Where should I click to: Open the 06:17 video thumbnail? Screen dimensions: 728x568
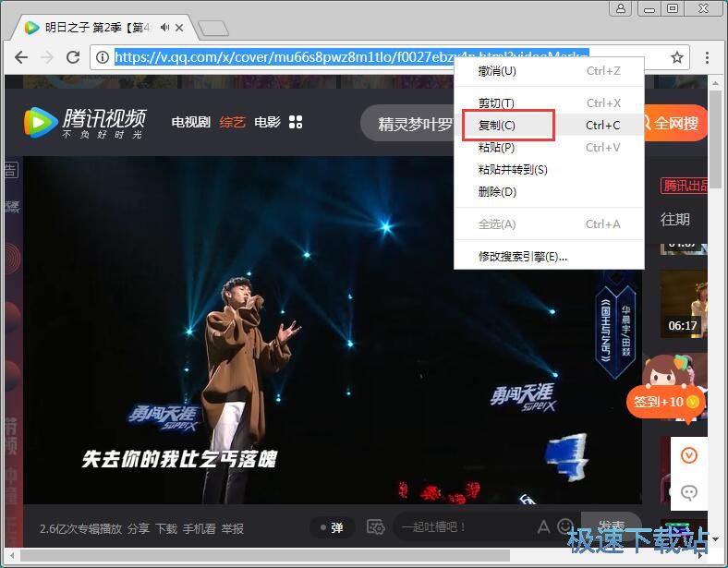pos(684,303)
